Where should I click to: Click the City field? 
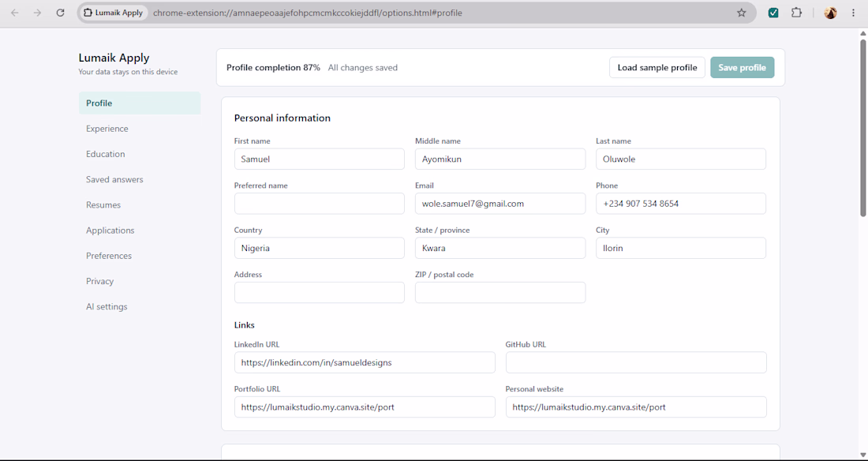tap(681, 248)
